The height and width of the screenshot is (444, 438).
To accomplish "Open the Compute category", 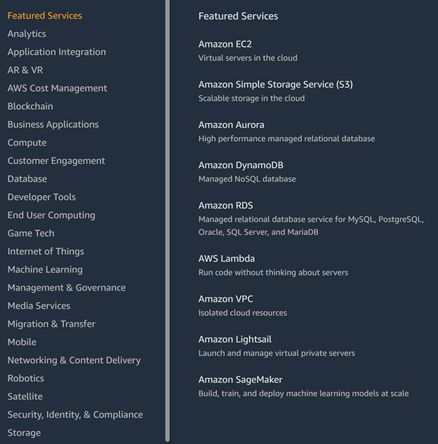I will [27, 142].
